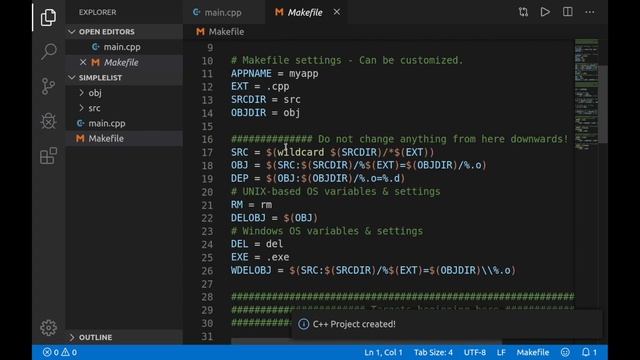The image size is (640, 360).
Task: Open the More Actions ellipsis menu
Action: pos(590,12)
